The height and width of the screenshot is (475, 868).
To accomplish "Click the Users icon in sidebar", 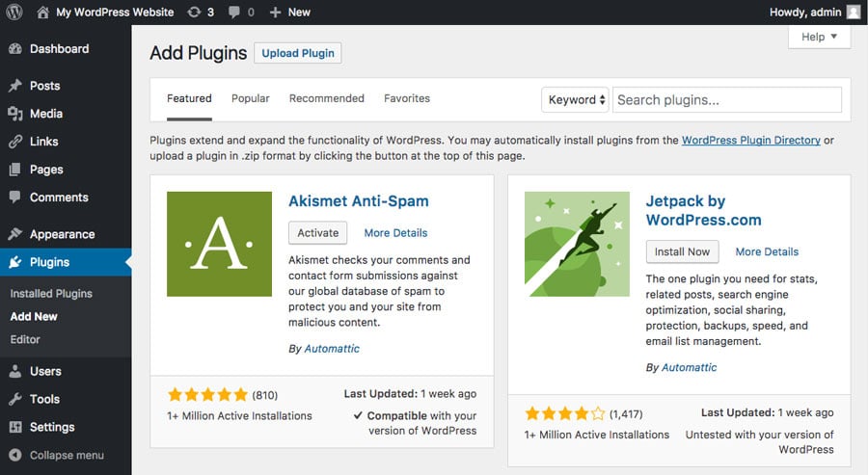I will pyautogui.click(x=14, y=371).
